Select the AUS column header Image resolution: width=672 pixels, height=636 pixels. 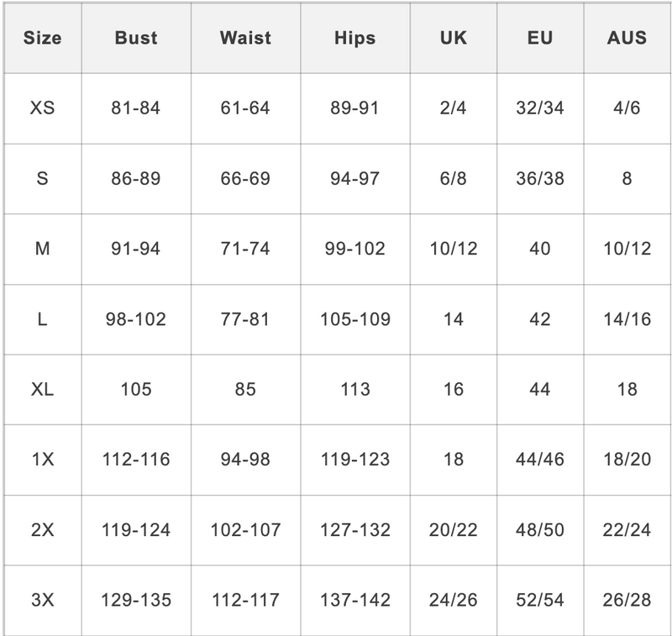pos(627,39)
